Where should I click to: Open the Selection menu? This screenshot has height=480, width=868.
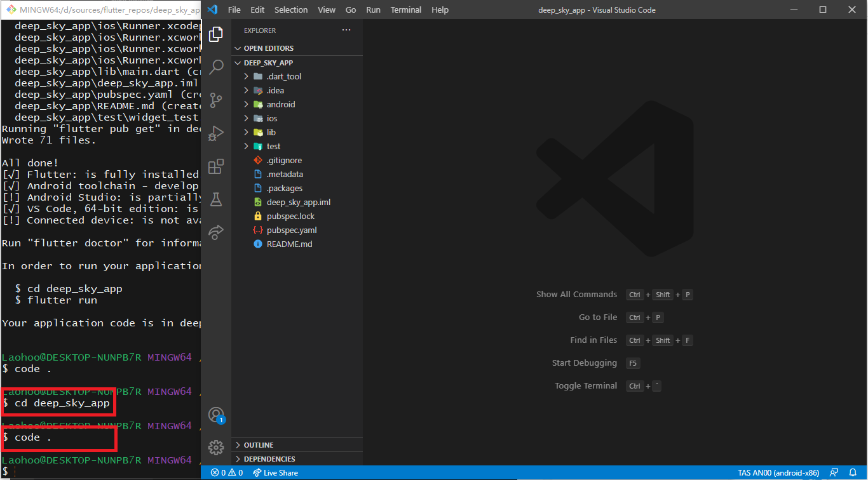point(291,10)
